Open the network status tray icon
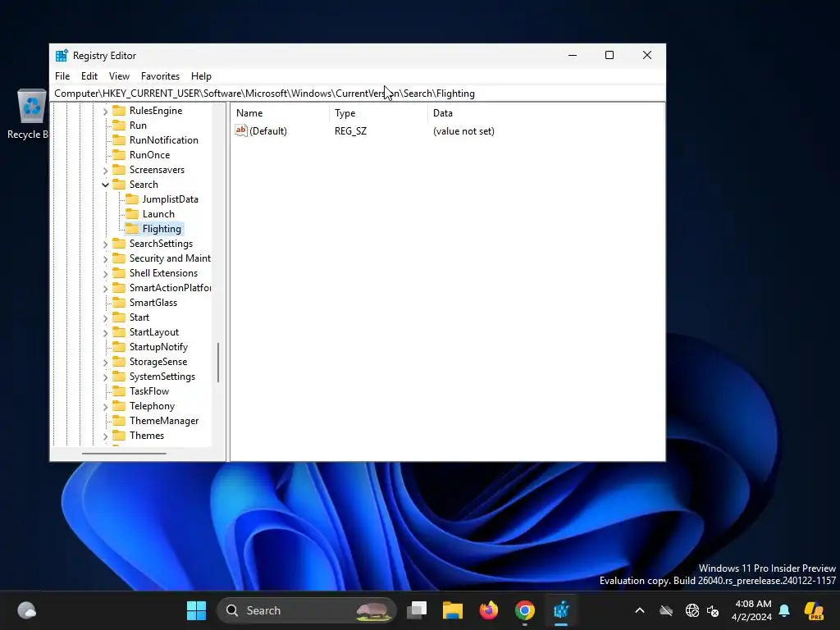The image size is (840, 630). 692,610
